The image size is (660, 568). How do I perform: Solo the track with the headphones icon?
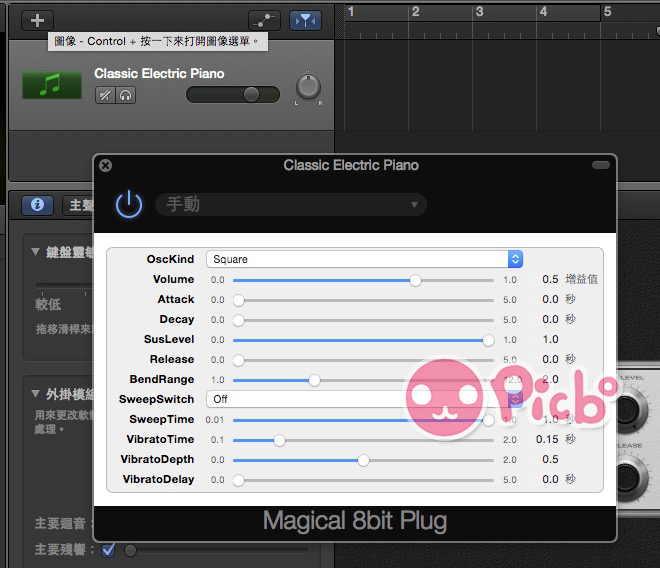(x=125, y=95)
